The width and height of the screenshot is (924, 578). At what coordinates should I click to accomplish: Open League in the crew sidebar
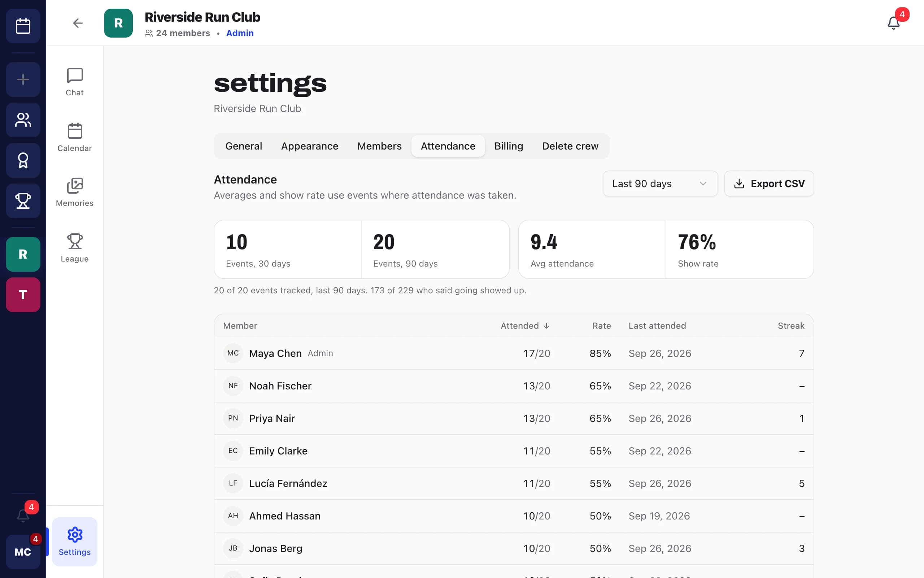(x=74, y=248)
